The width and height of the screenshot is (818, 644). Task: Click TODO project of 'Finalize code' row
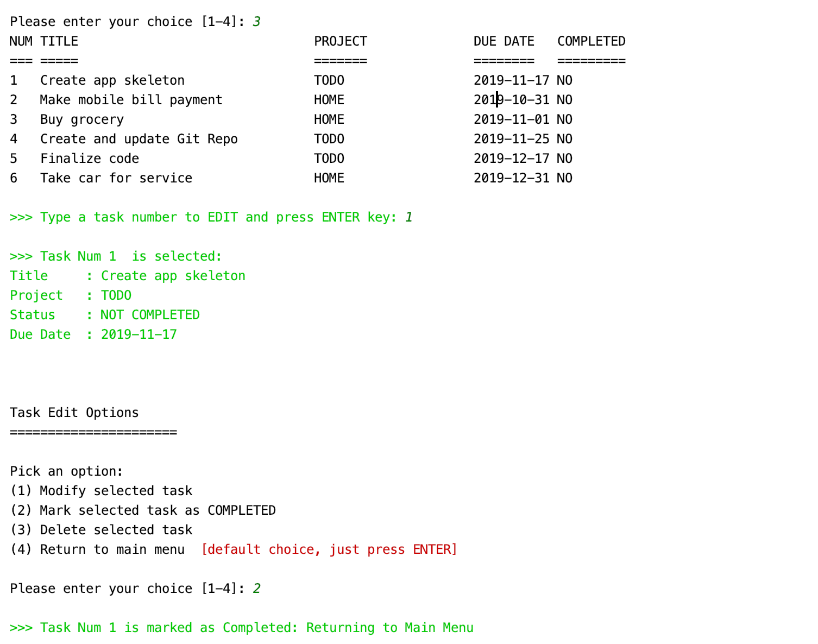(329, 159)
